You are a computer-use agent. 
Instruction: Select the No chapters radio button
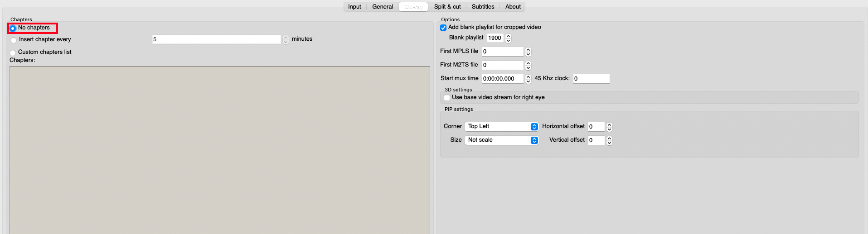[13, 28]
